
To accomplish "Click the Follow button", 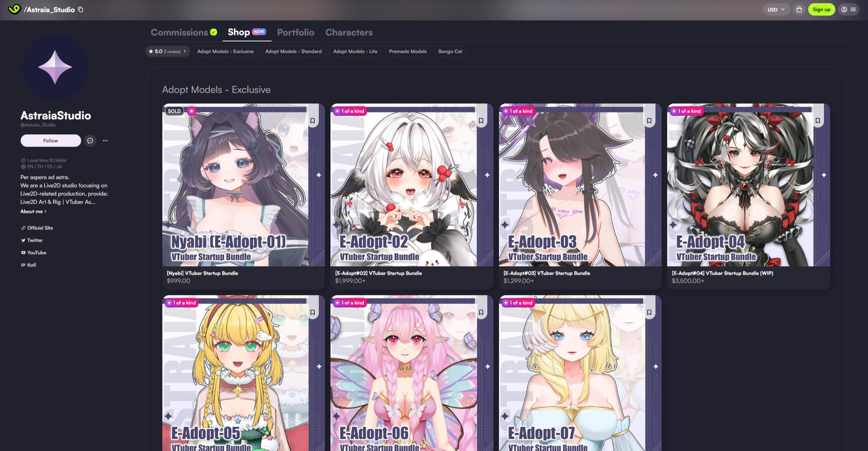I will 50,141.
